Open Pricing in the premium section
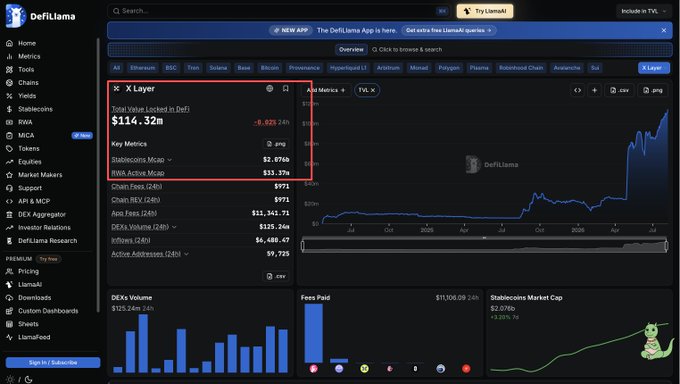 (23, 271)
